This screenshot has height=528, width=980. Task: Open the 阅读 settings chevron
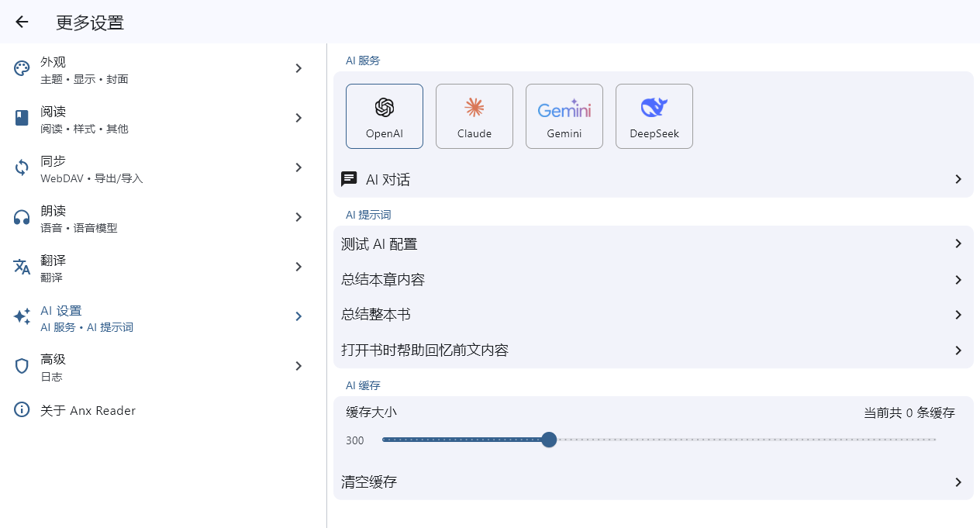pyautogui.click(x=298, y=118)
